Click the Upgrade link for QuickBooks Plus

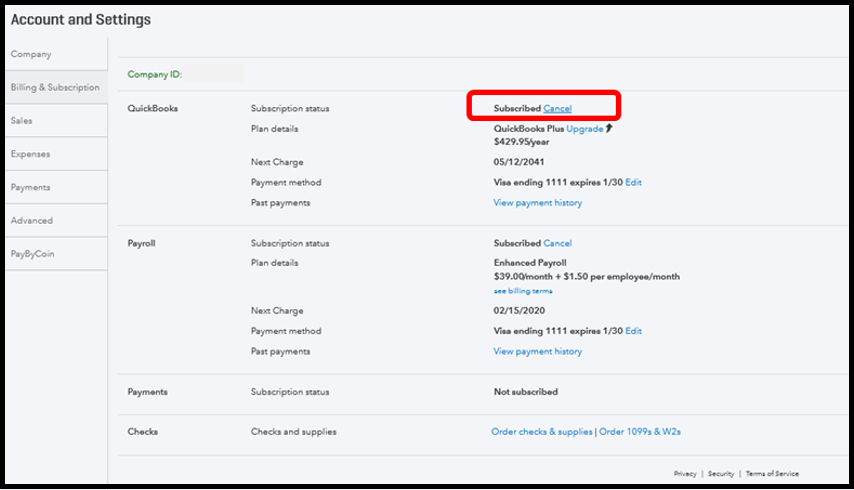(x=584, y=129)
